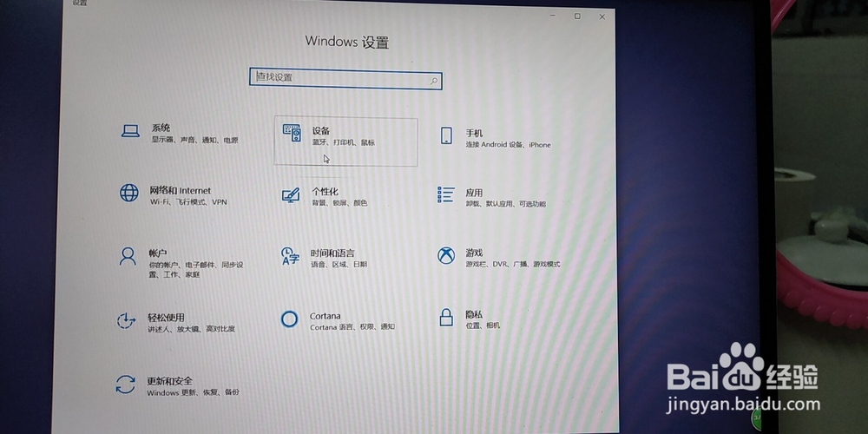Click text Cortana 语言、权限、通知
The height and width of the screenshot is (434, 868).
352,327
